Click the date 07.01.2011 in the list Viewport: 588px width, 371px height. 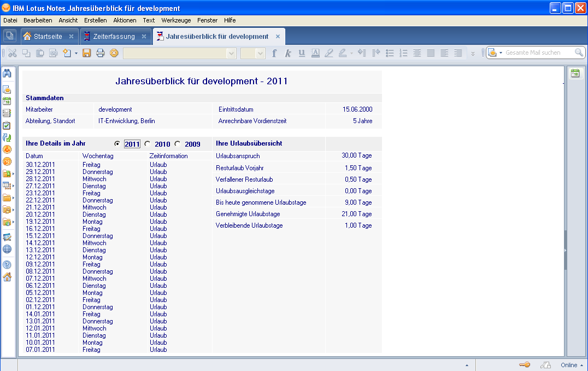40,350
